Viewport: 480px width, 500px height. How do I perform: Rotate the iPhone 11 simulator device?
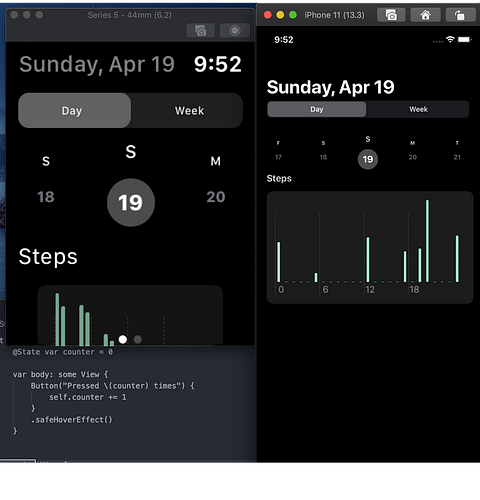pos(460,15)
